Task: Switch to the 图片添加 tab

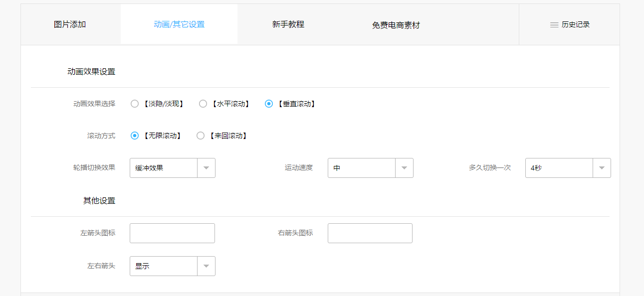Action: 70,24
